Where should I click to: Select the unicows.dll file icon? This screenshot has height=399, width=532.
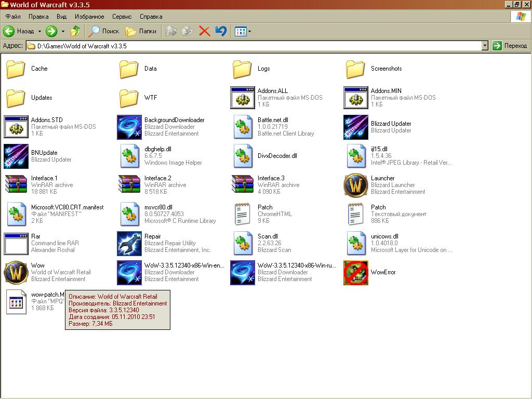[356, 244]
